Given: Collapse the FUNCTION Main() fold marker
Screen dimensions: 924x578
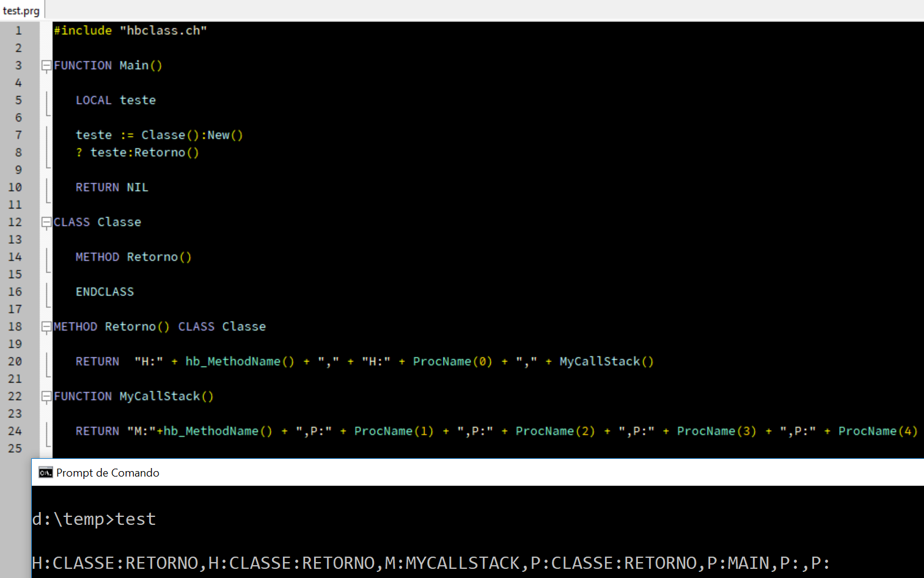Looking at the screenshot, I should pos(46,65).
